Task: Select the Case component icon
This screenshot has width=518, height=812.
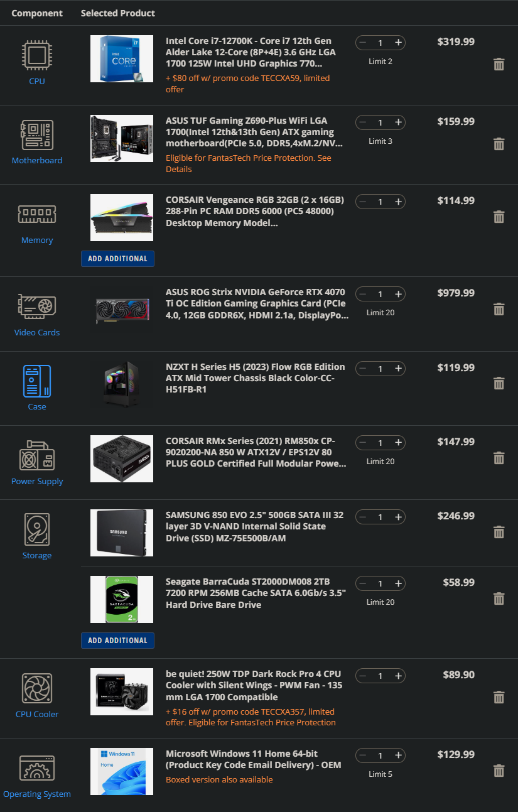Action: click(37, 381)
